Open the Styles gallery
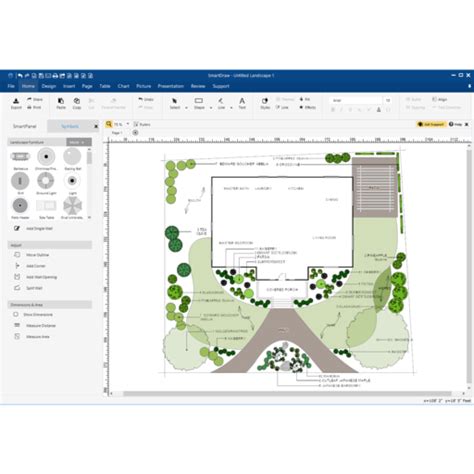Viewport: 474px width, 474px height. point(265,103)
